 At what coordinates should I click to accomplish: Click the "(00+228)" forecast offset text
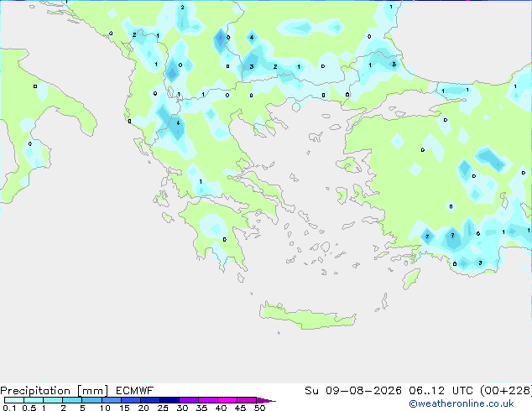point(506,390)
